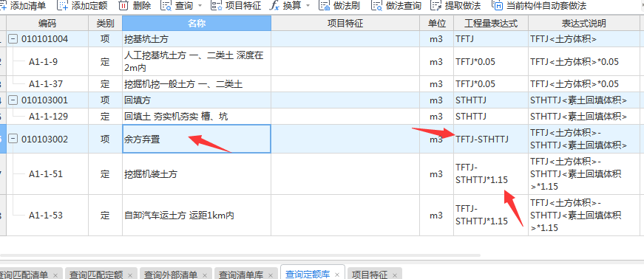The height and width of the screenshot is (279, 644).
Task: Click the 做法刷 icon
Action: pos(325,5)
